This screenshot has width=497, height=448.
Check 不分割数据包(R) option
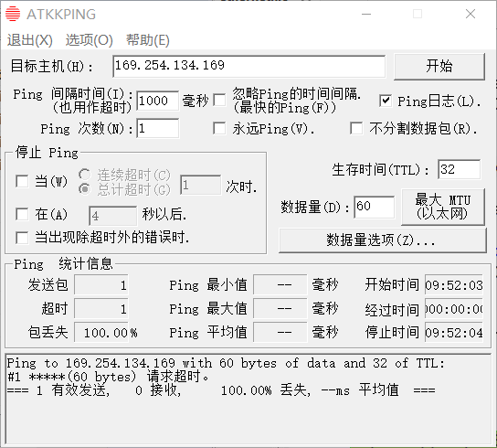coord(356,129)
